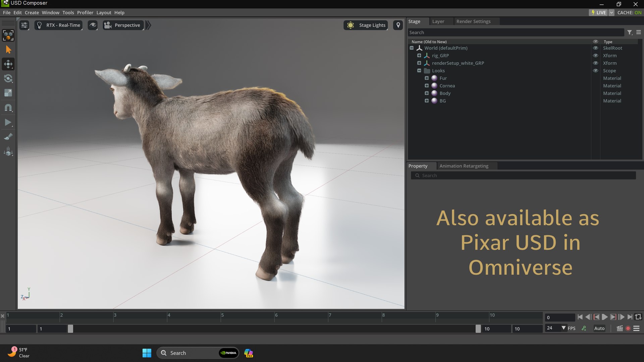Click in the Property search field
Screen dimensions: 644x362
(523, 175)
